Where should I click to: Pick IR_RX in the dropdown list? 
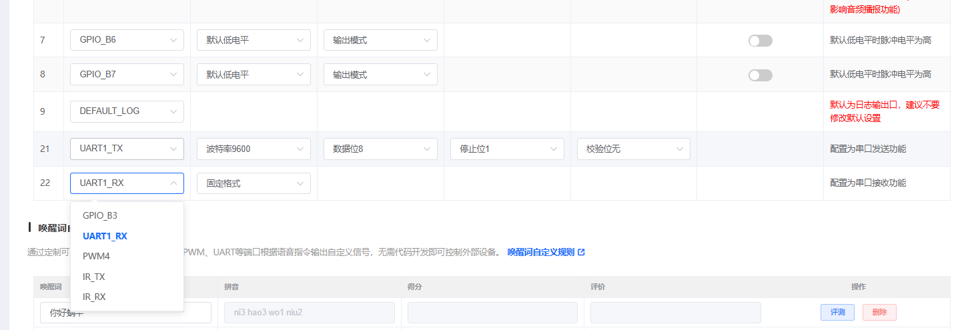pyautogui.click(x=127, y=297)
